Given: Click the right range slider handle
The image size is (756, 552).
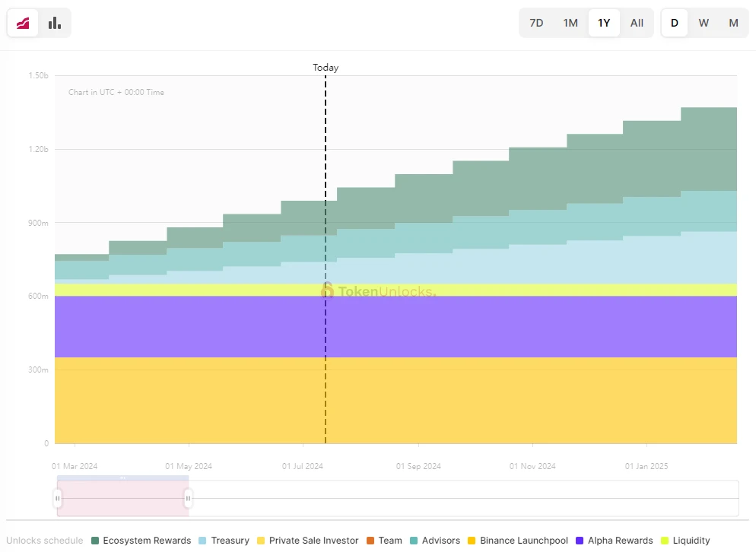Looking at the screenshot, I should tap(188, 498).
